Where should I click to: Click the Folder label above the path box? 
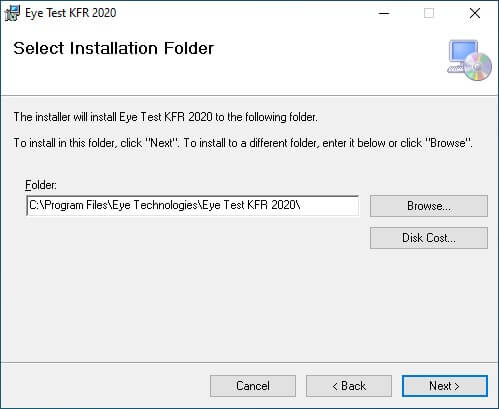[41, 185]
